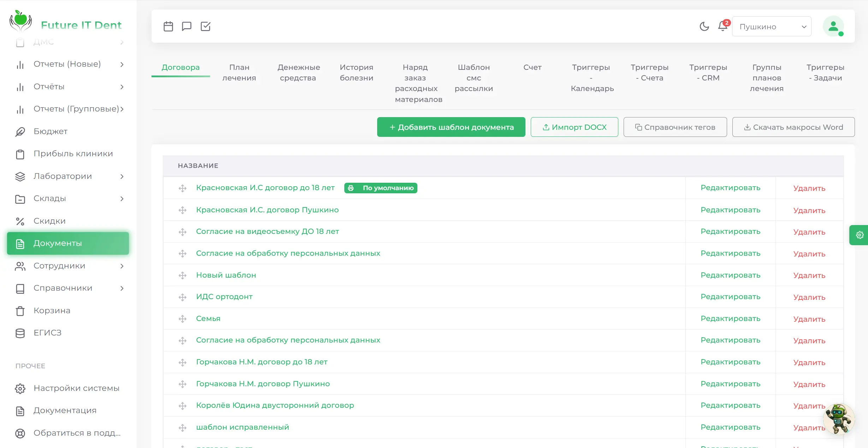The height and width of the screenshot is (448, 868).
Task: Open the Пушкино clinic dropdown
Action: coord(771,26)
